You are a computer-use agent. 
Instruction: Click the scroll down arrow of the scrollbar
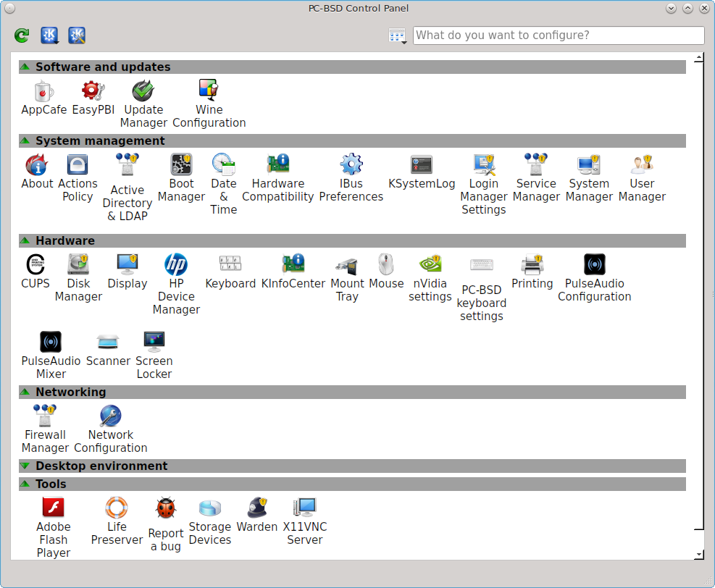[699, 554]
